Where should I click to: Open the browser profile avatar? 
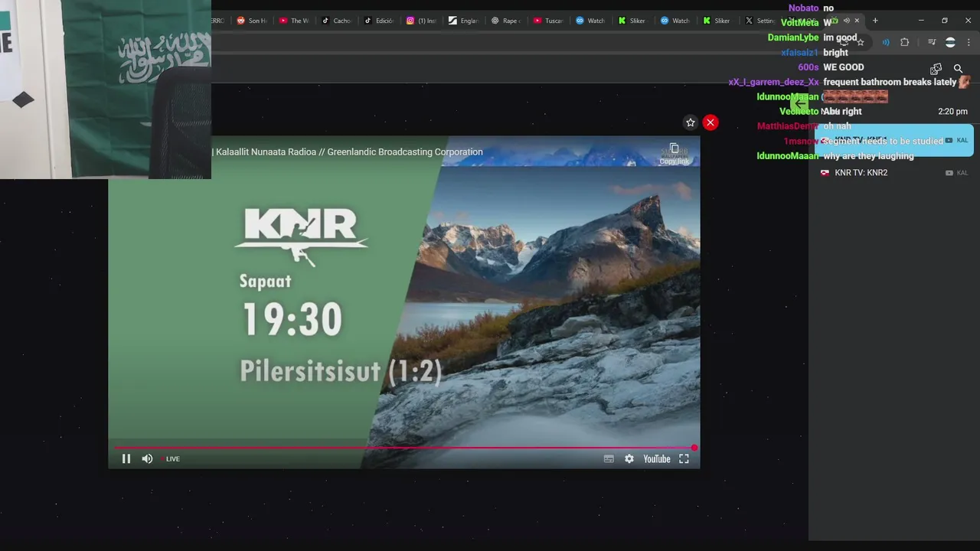950,43
